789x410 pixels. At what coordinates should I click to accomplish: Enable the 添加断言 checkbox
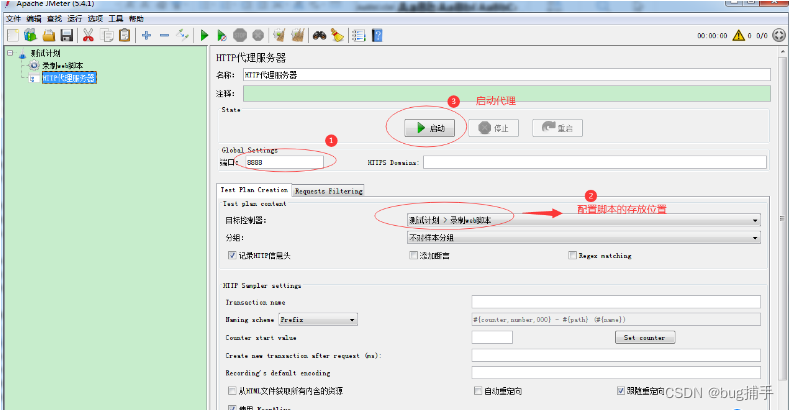coord(414,256)
